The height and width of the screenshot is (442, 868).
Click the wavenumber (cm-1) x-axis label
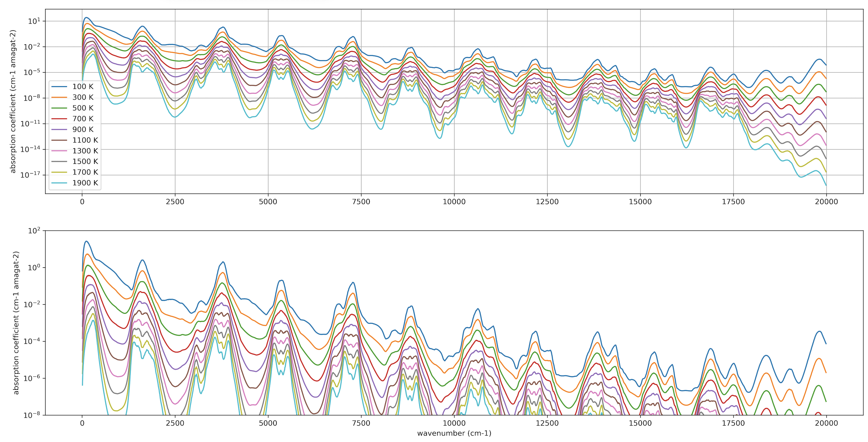[x=454, y=434]
